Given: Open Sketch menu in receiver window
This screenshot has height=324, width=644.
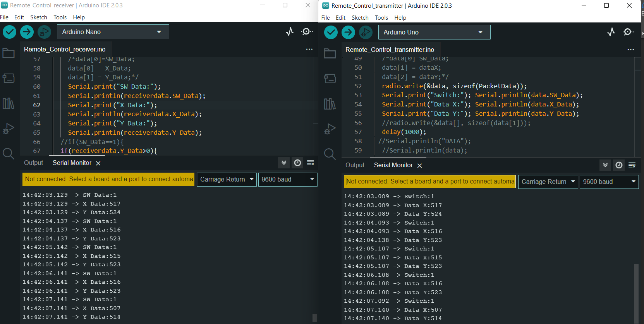Looking at the screenshot, I should (x=39, y=17).
